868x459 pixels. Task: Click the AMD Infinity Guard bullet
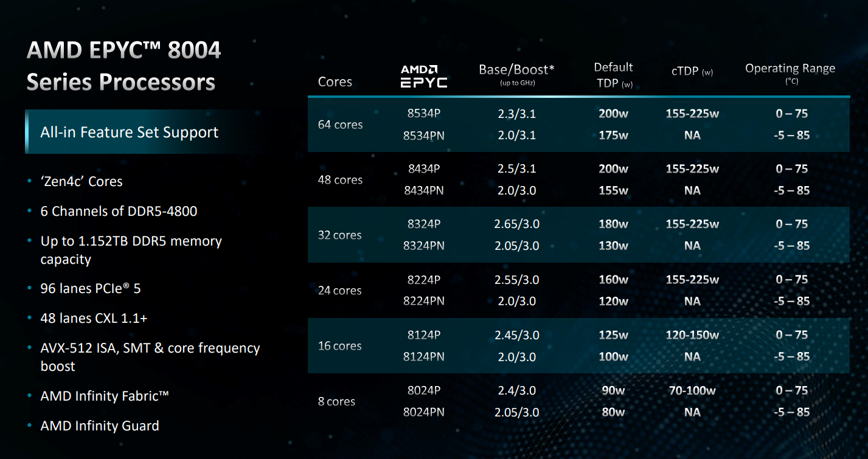point(100,426)
